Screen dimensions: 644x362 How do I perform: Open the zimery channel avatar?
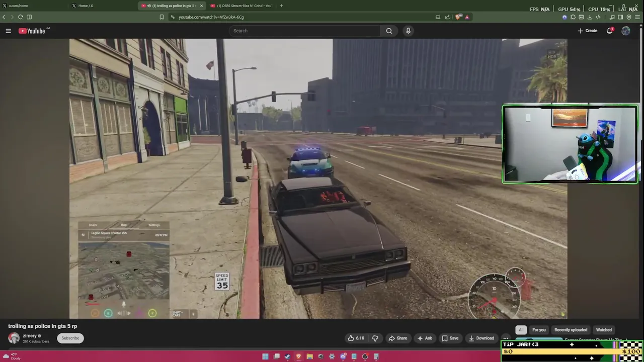14,338
